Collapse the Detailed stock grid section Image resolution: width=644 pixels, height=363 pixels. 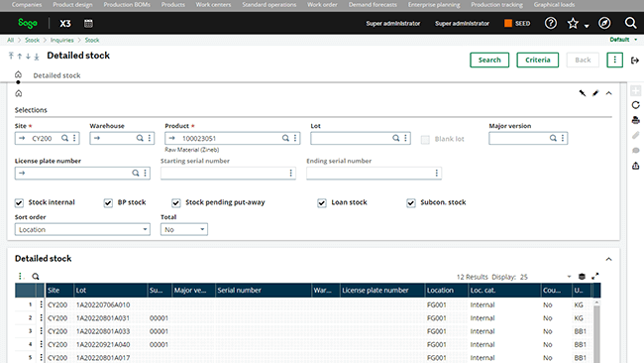pyautogui.click(x=608, y=259)
